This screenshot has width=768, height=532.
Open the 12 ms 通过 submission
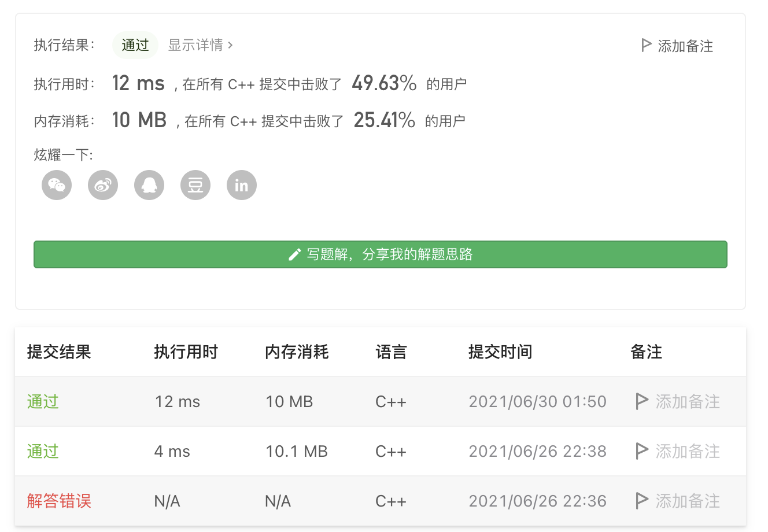[43, 401]
